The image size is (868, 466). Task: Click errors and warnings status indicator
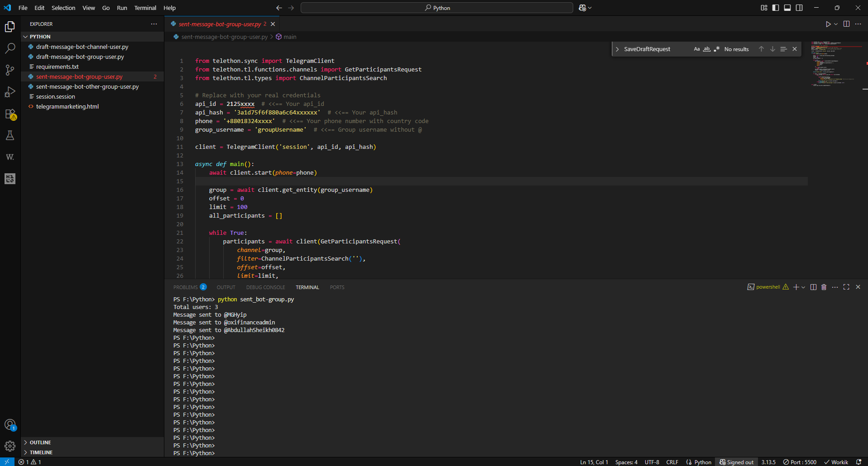point(30,462)
